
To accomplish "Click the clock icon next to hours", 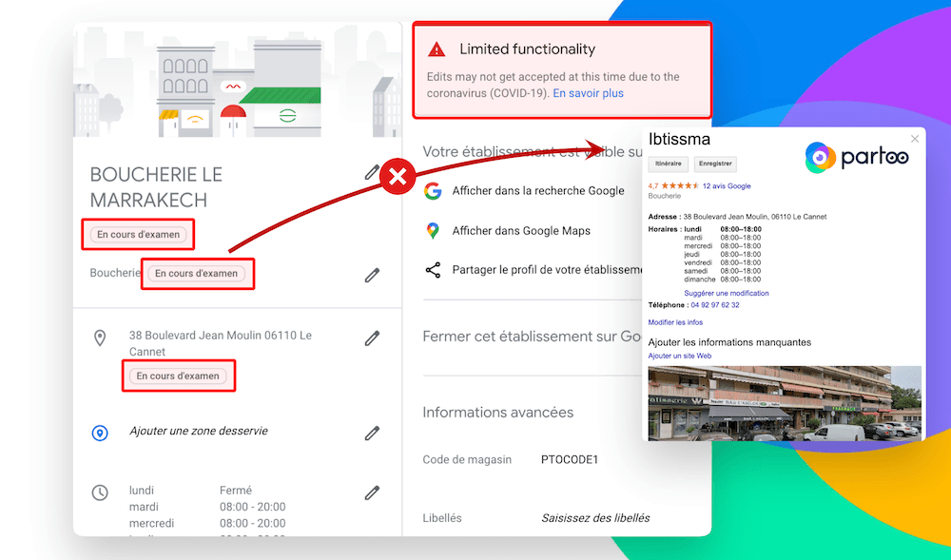I will [x=100, y=492].
